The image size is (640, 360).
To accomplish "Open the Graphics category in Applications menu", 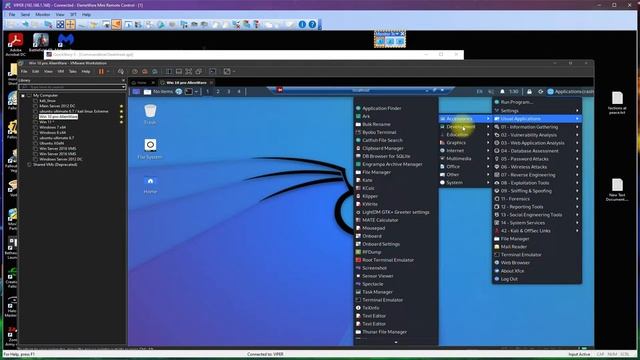I will point(465,142).
